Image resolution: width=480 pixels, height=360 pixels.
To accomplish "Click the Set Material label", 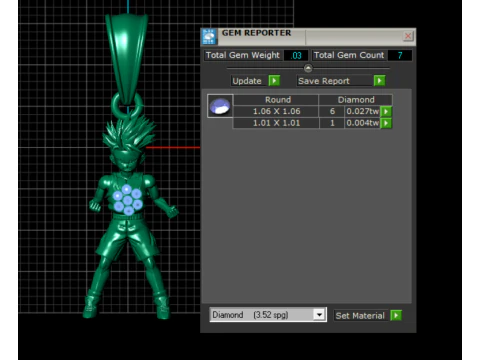I will click(360, 315).
